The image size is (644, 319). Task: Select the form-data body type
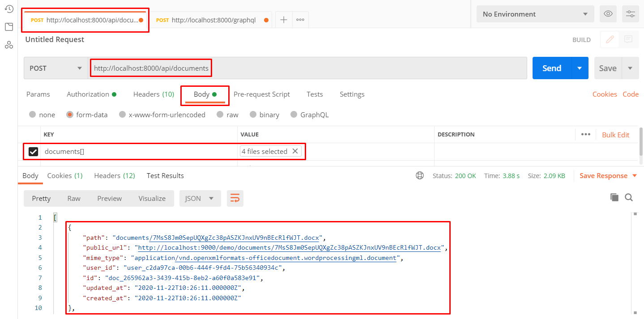[x=70, y=115]
